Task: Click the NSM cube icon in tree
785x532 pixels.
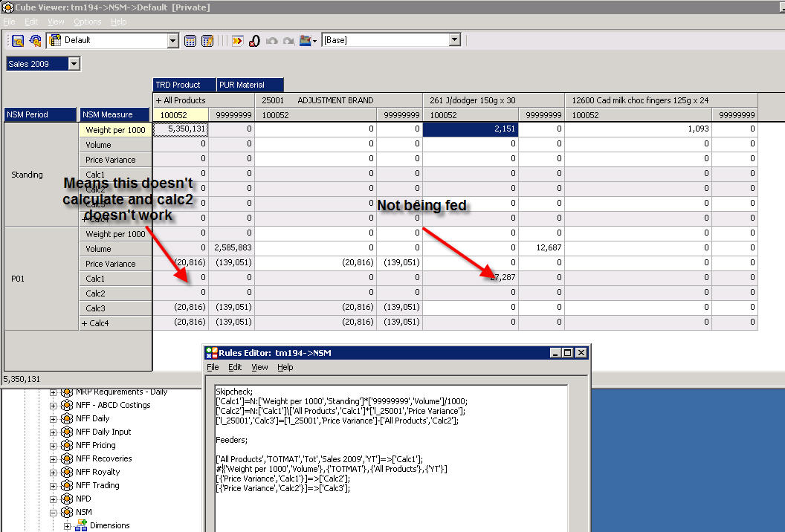Action: coord(67,513)
